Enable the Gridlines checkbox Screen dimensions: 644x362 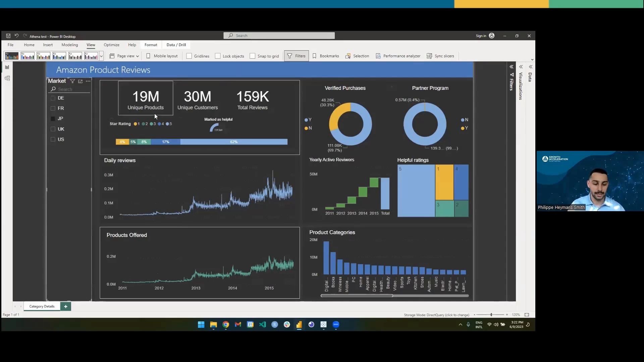pyautogui.click(x=189, y=56)
